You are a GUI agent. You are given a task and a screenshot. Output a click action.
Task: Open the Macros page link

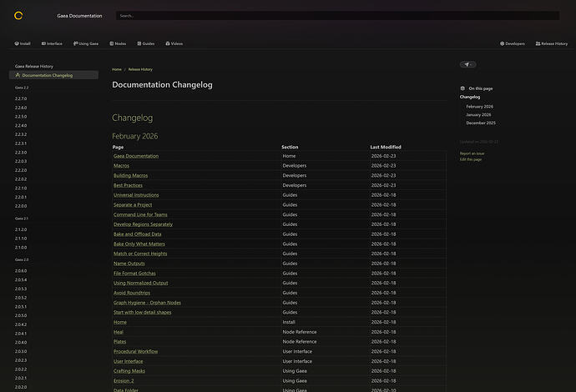click(121, 165)
